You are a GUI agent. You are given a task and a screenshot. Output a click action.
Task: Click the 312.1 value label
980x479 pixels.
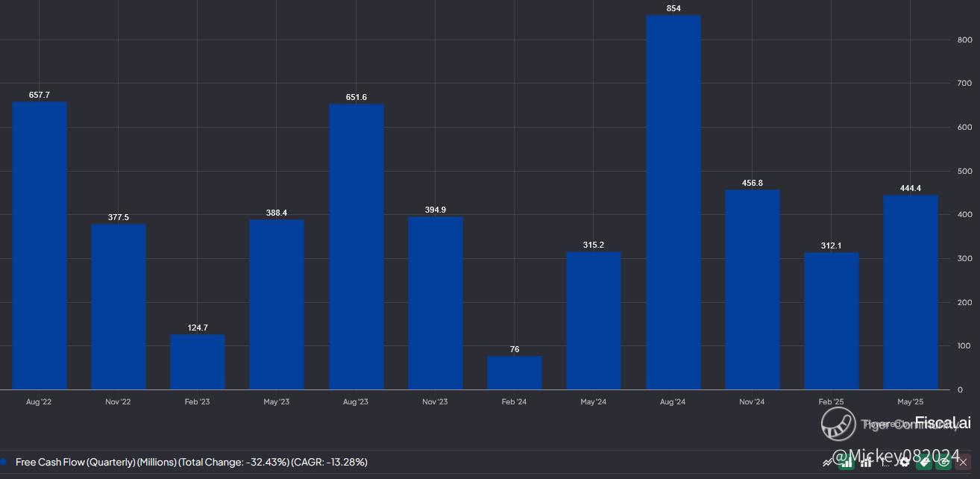832,246
